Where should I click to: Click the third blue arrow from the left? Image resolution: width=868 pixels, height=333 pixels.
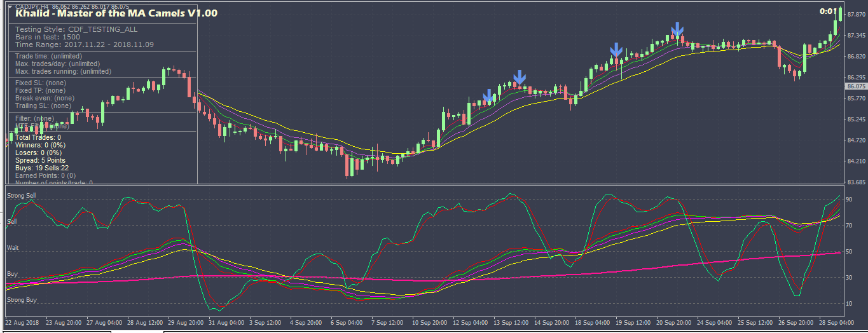click(x=616, y=51)
